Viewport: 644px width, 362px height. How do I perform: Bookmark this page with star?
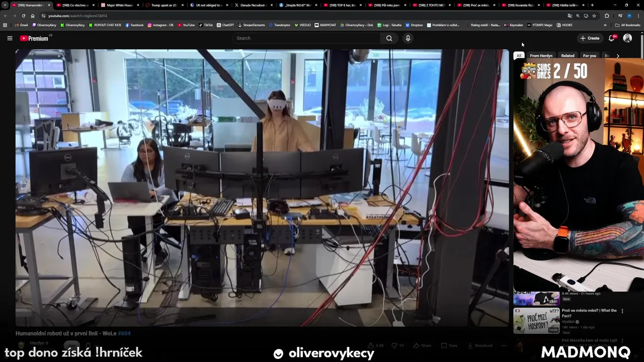[x=594, y=16]
